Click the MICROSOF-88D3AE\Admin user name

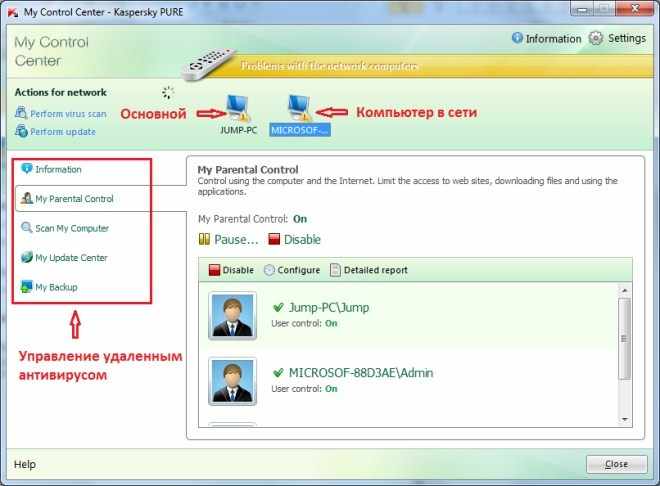click(361, 373)
